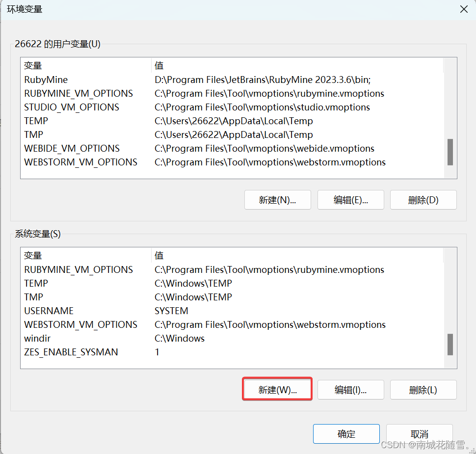
Task: Click the 删除(L) system variable button
Action: pyautogui.click(x=423, y=390)
